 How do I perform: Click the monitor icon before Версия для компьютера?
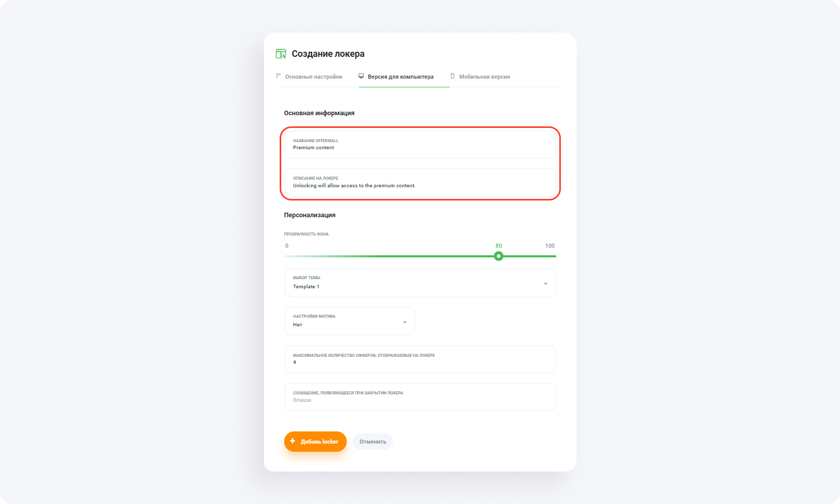(361, 76)
